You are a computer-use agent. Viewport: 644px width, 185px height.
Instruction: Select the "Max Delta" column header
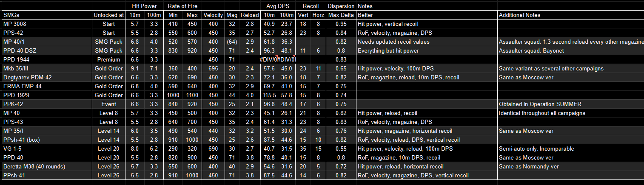coord(341,15)
